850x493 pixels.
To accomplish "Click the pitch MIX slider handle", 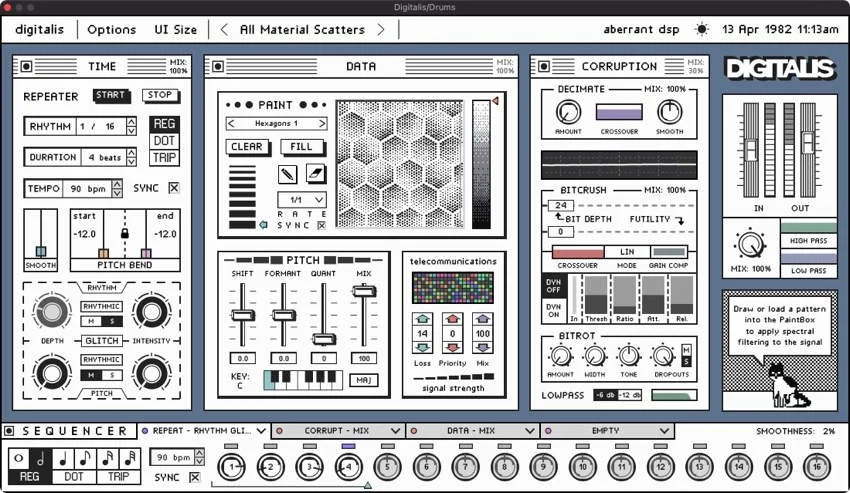I will 364,291.
